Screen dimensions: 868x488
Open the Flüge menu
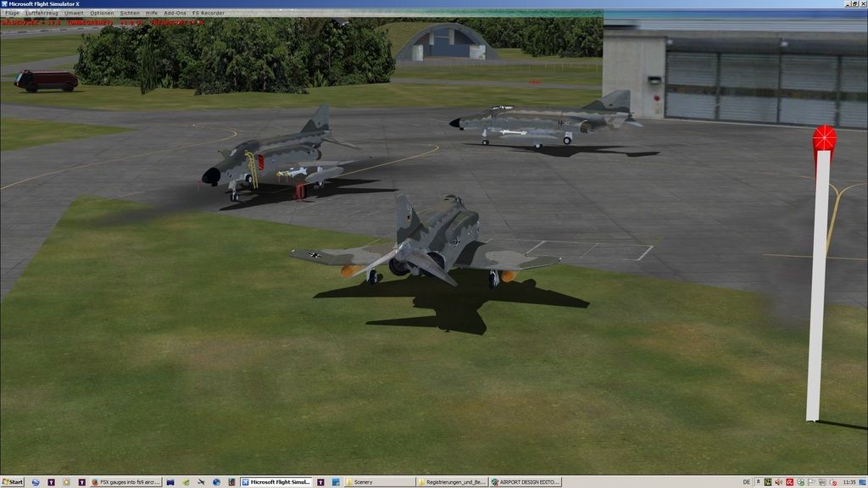[13, 14]
